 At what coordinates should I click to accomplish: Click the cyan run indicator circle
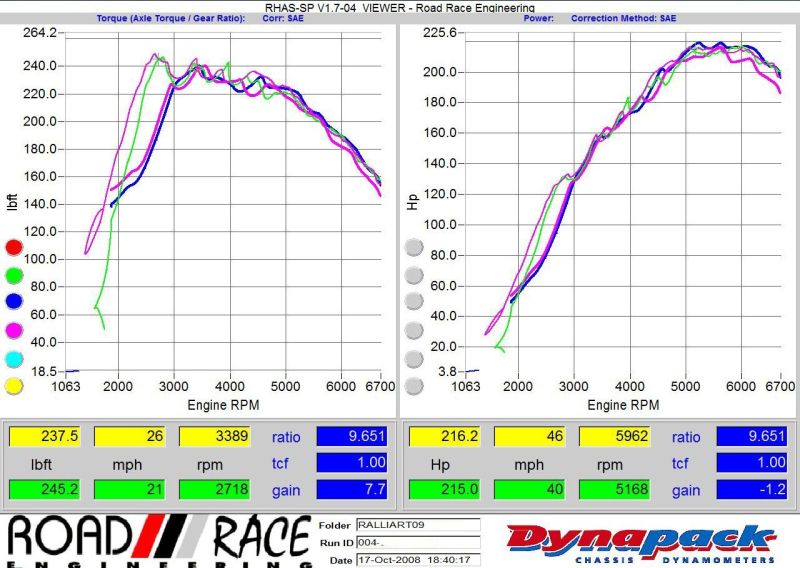pyautogui.click(x=14, y=358)
